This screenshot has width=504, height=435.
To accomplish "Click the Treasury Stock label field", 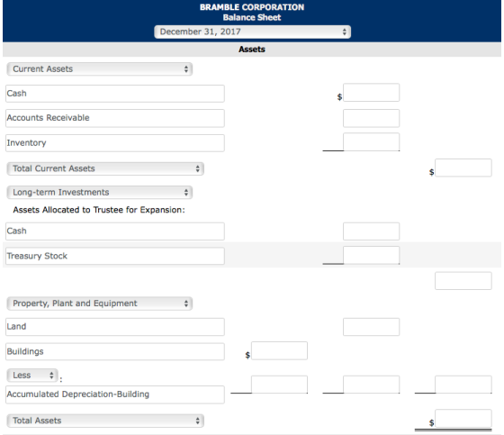I will 115,256.
